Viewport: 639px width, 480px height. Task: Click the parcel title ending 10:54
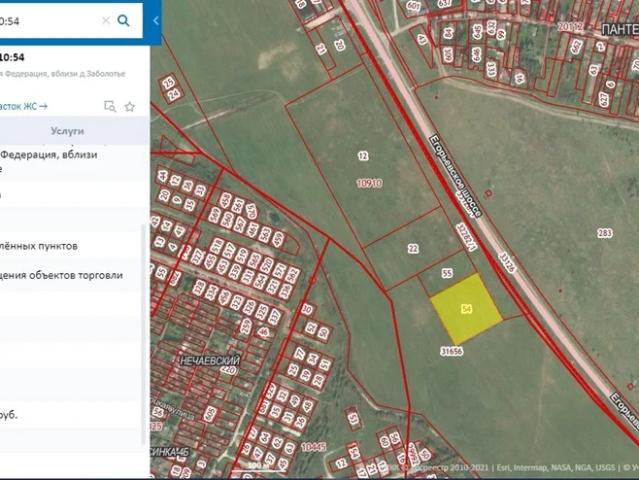point(12,57)
